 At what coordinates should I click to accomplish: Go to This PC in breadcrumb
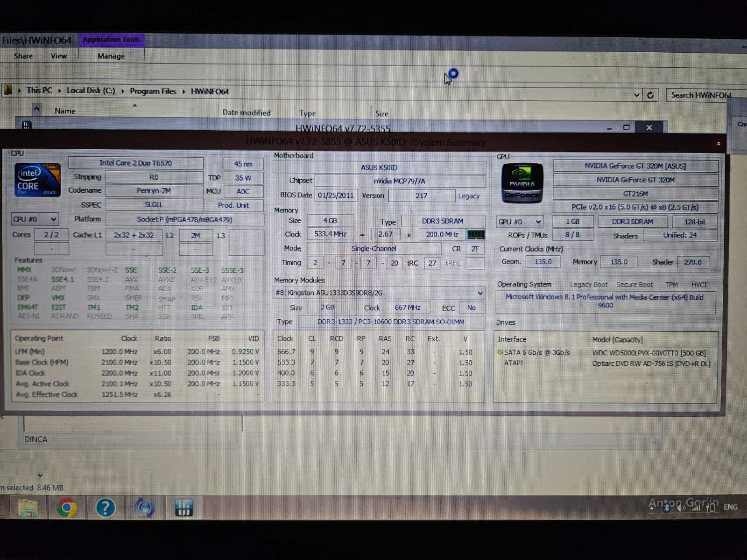click(x=39, y=90)
